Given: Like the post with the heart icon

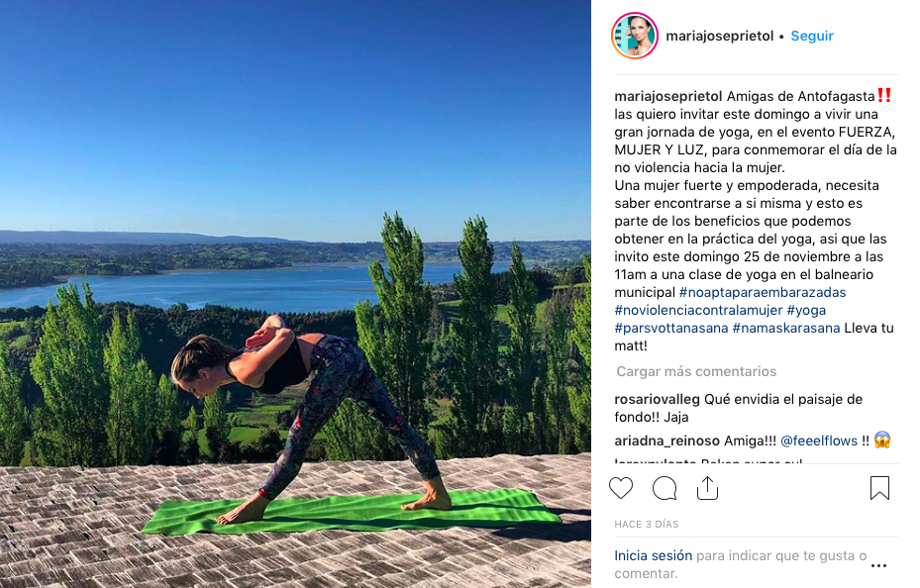Looking at the screenshot, I should [621, 488].
